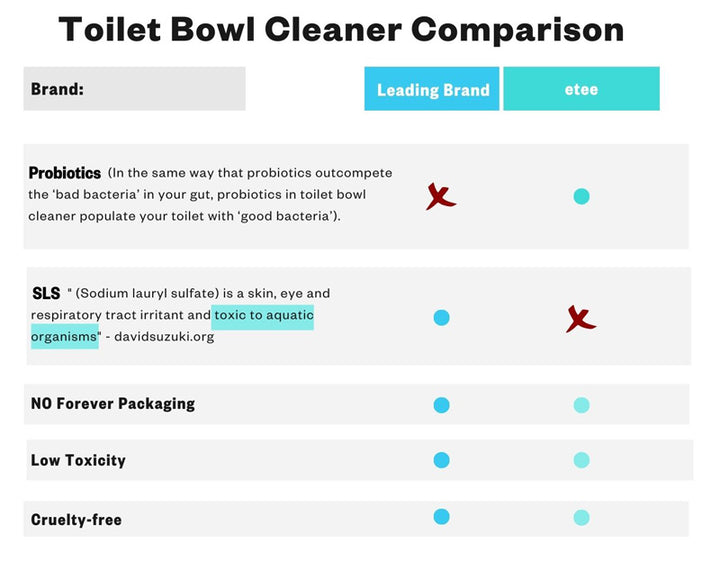Screen dimensions: 720x561
Task: Click the Toilet Bowl Cleaner Comparison title
Action: pos(340,30)
